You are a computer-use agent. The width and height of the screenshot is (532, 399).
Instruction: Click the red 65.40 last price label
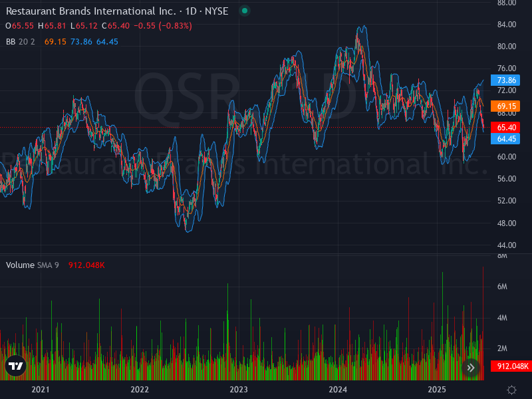tap(505, 128)
